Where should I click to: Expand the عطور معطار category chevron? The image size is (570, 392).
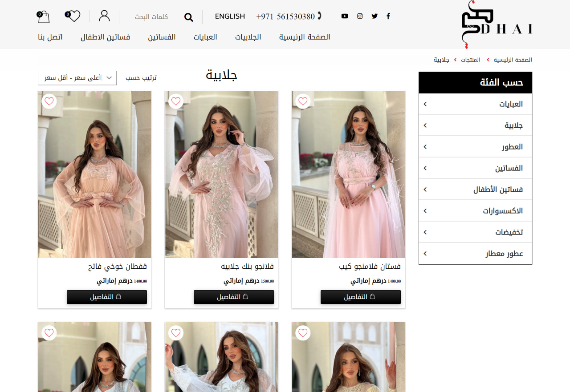click(425, 254)
